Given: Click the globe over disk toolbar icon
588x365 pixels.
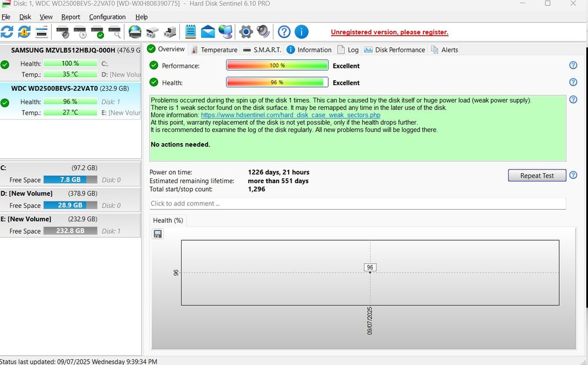Looking at the screenshot, I should coord(135,32).
